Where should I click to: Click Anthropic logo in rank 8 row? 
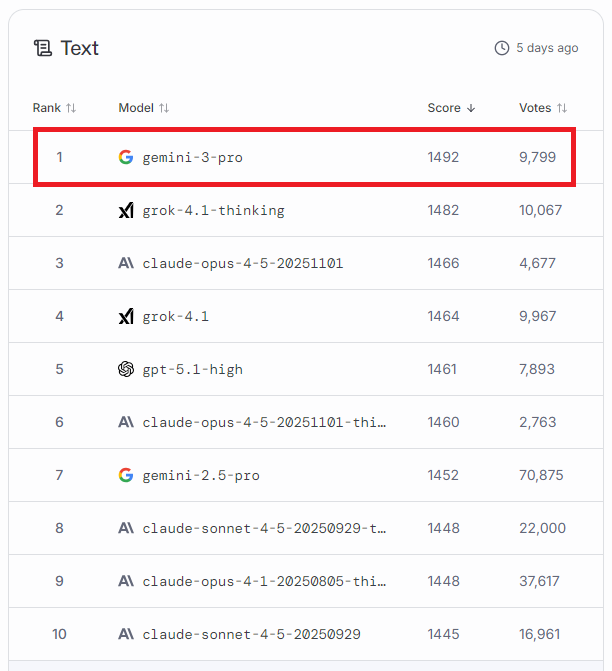[x=126, y=528]
